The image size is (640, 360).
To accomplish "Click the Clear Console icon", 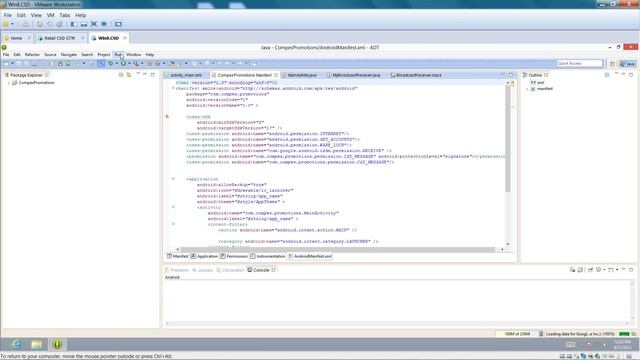I will (572, 270).
